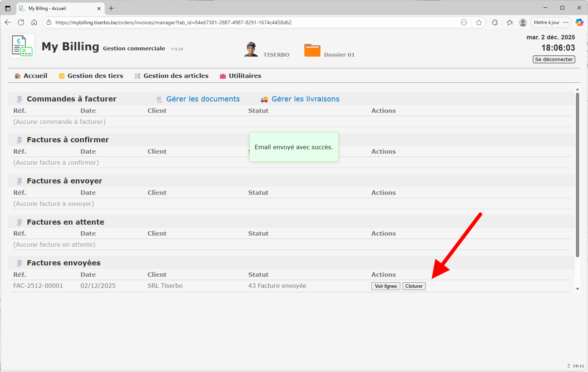Open browser profile avatar icon
588x372 pixels.
(523, 22)
